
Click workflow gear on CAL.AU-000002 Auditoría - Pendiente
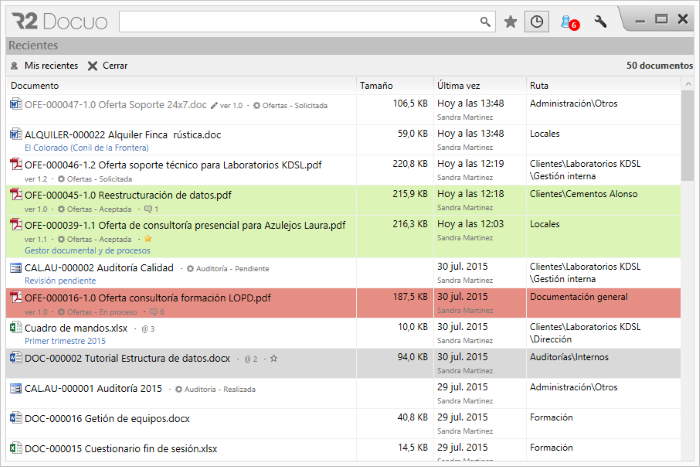click(x=190, y=269)
